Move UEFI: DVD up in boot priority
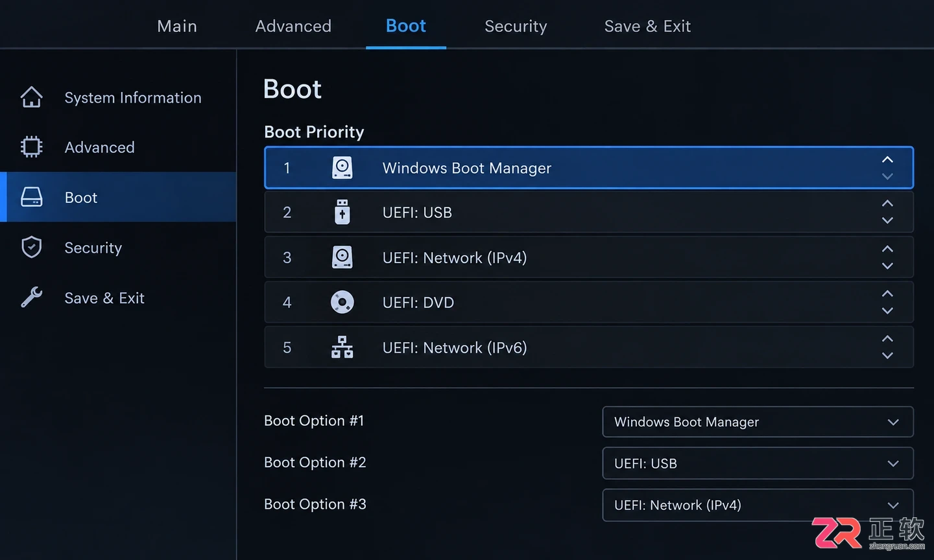The image size is (934, 560). [887, 294]
